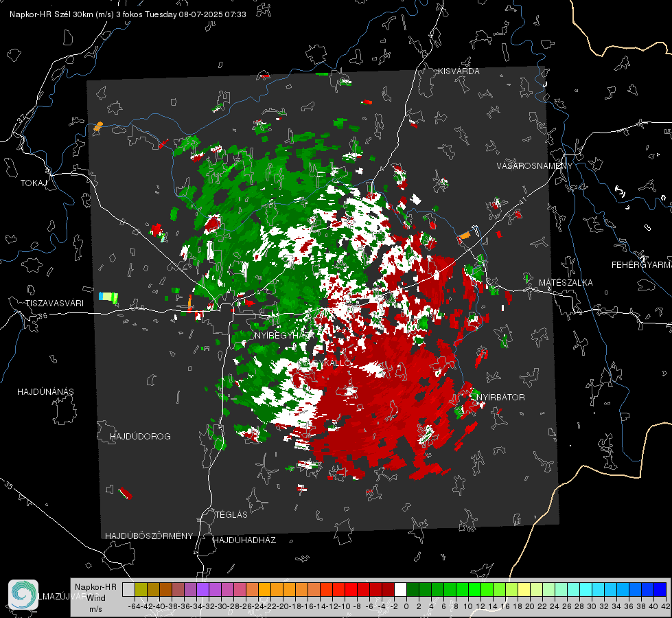Image resolution: width=672 pixels, height=618 pixels.
Task: Select the dark red -4 to -2 swatch
Action: pyautogui.click(x=389, y=589)
